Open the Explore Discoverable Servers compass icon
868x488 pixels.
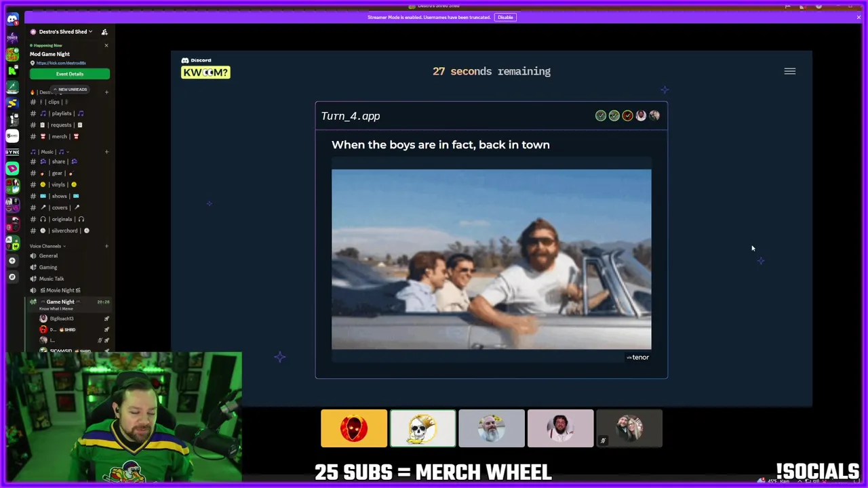point(12,277)
